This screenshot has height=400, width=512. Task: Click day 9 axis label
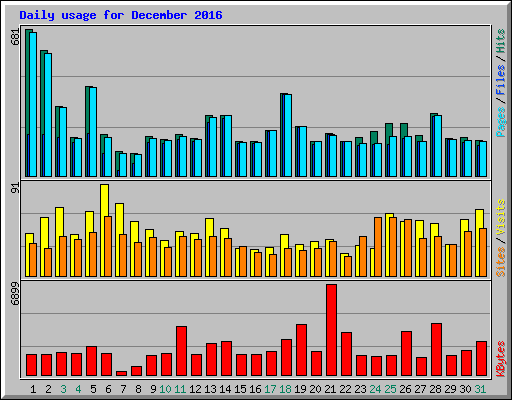153,389
